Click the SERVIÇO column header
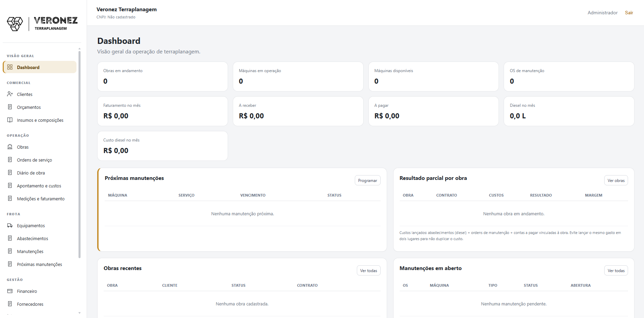Viewport: 644px width, 318px height. coord(186,195)
